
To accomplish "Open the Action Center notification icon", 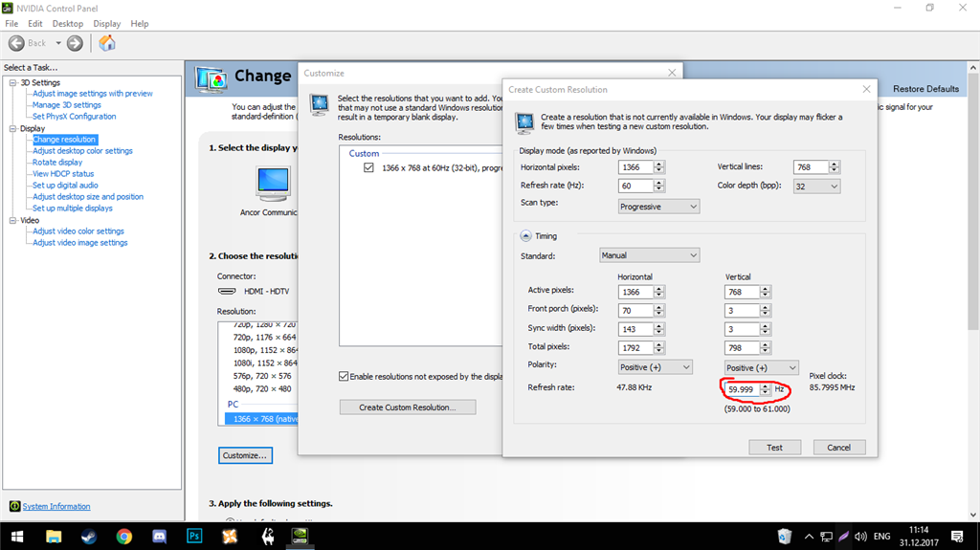I will click(957, 537).
